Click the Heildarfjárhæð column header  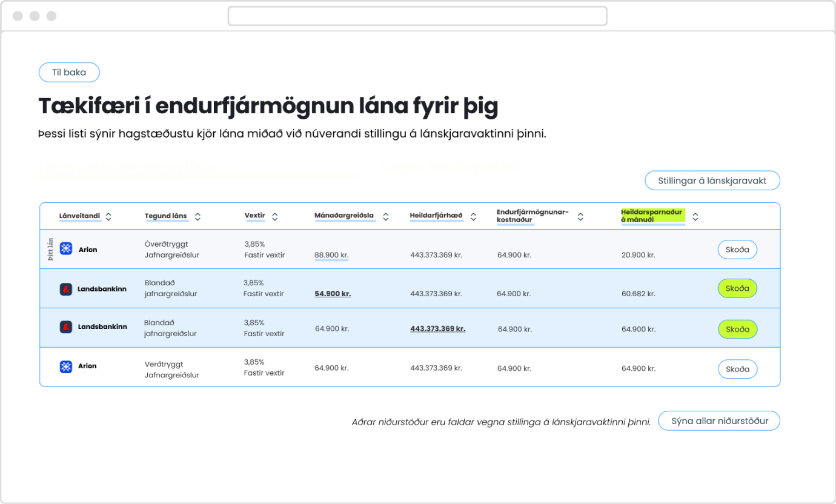436,216
